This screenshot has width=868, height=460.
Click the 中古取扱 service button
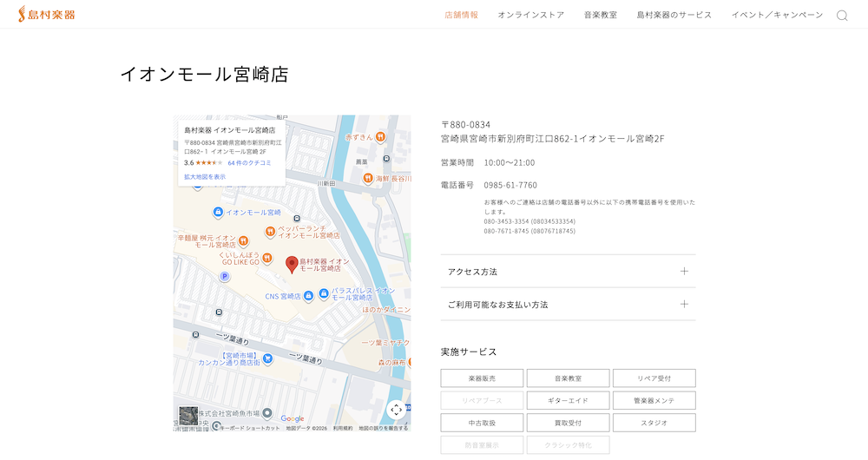[x=482, y=423]
